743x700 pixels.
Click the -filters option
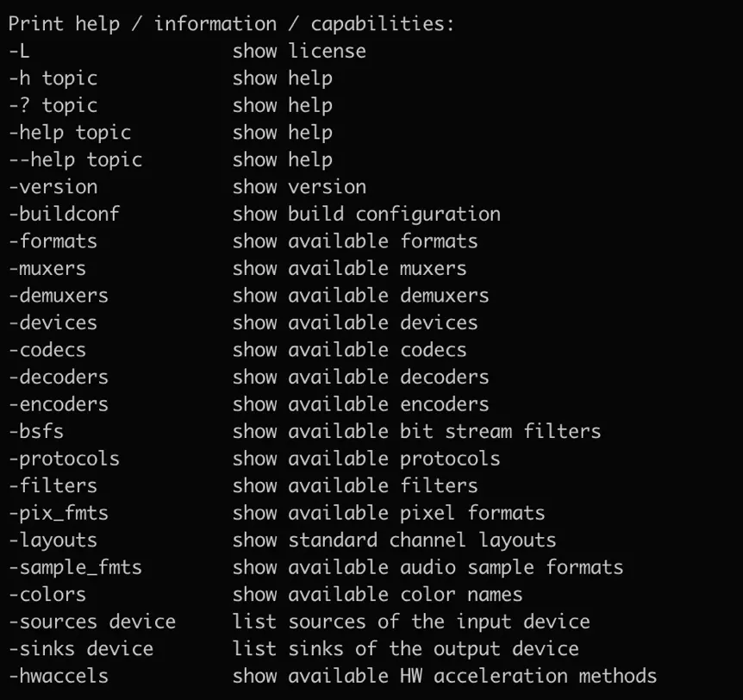(53, 485)
